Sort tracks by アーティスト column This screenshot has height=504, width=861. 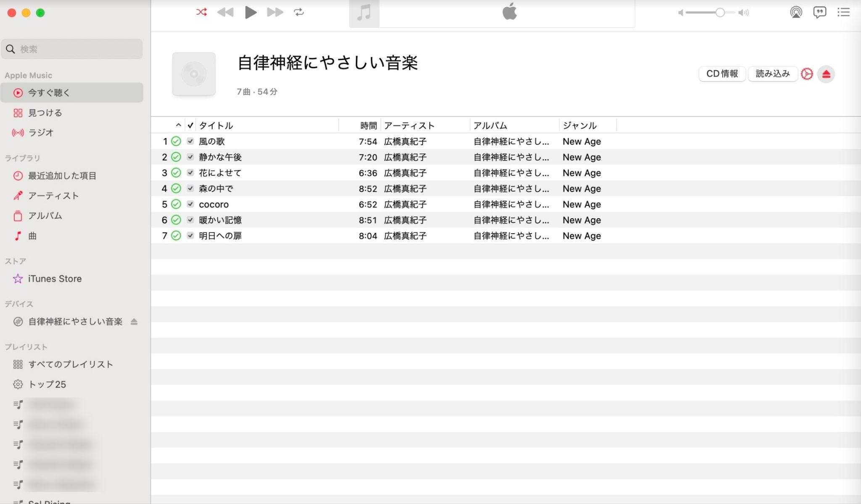click(425, 125)
